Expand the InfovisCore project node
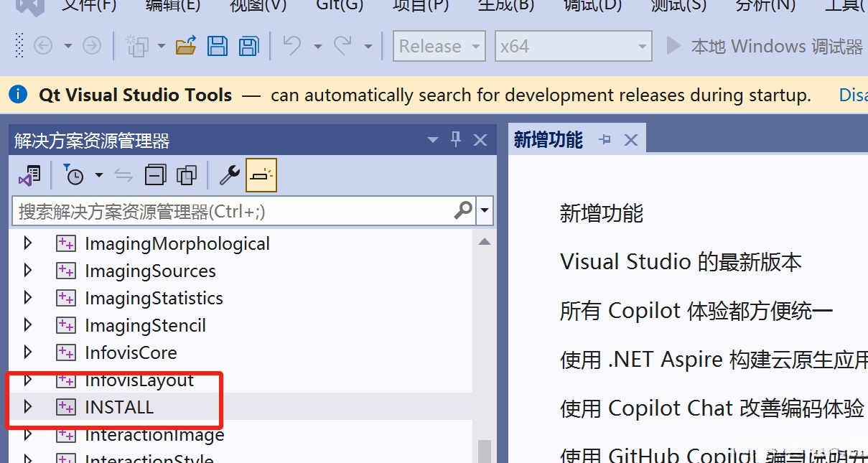This screenshot has height=463, width=868. tap(28, 352)
